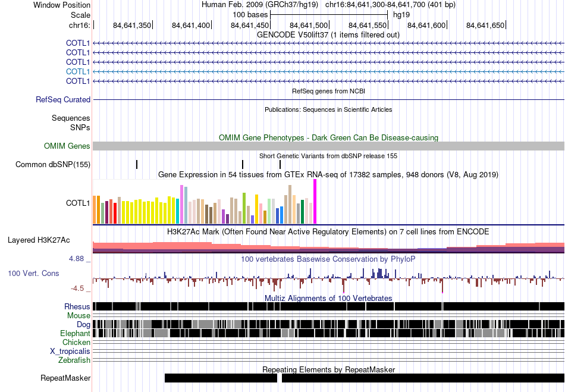Click 'Repeating Elements by RepeatMasker' title
The height and width of the screenshot is (392, 565).
click(328, 369)
